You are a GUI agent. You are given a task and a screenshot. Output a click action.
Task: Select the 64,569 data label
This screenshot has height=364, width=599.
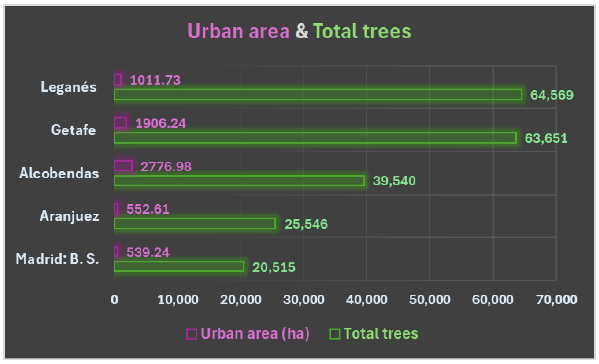[551, 95]
